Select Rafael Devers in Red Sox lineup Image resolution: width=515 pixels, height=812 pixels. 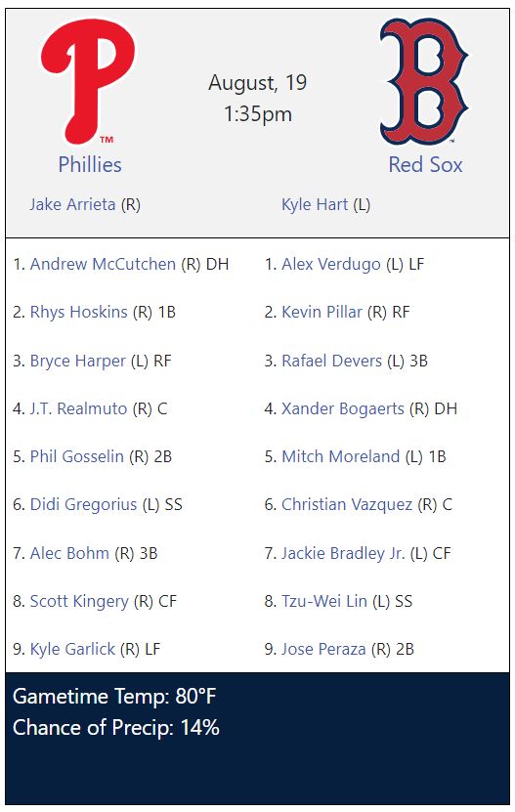(x=331, y=361)
